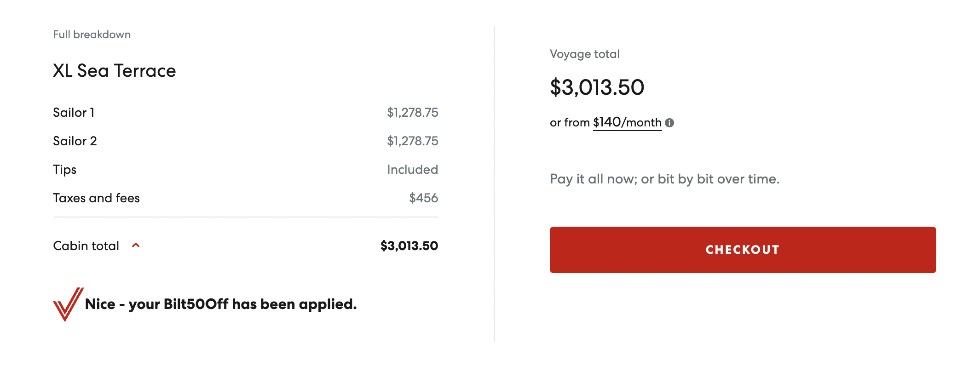The width and height of the screenshot is (980, 366).
Task: Click the Sailor 1 row label
Action: [x=74, y=113]
